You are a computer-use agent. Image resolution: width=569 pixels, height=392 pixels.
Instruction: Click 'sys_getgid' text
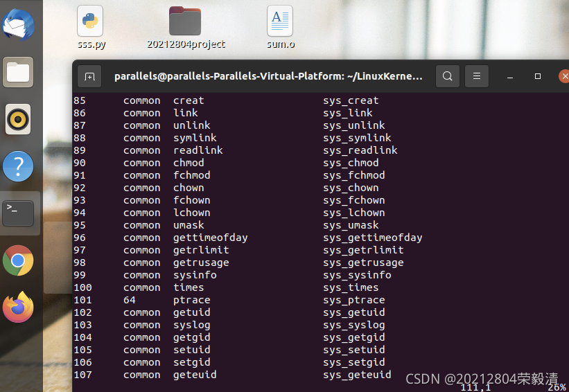pos(354,338)
